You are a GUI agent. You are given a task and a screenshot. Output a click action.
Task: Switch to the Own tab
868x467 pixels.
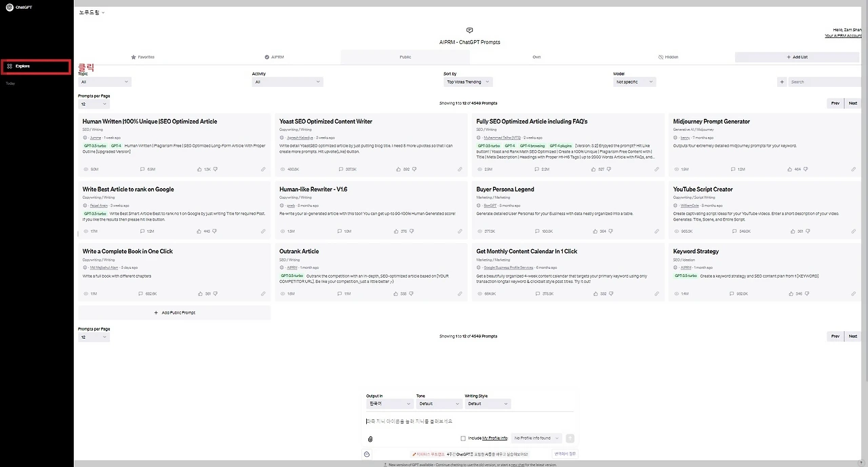point(536,57)
